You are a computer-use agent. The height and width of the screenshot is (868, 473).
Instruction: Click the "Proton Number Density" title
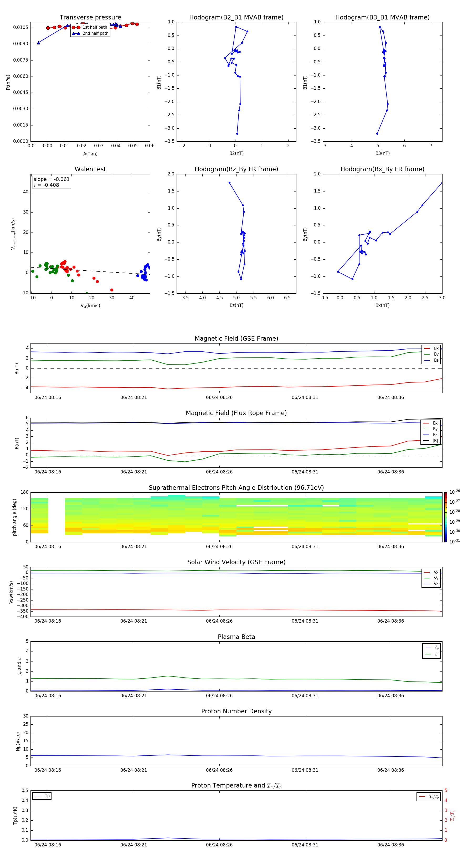(236, 712)
